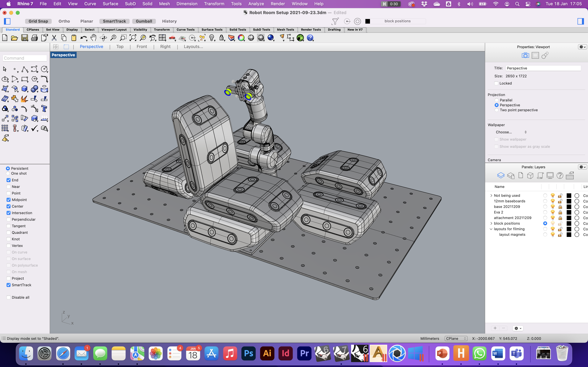588x367 pixels.
Task: Click the Zoom Extents icon
Action: [133, 38]
